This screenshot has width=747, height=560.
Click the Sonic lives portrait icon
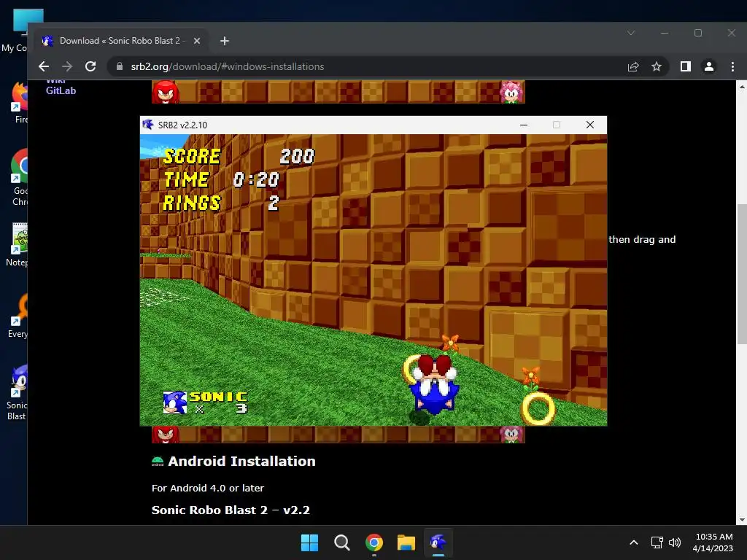[175, 402]
